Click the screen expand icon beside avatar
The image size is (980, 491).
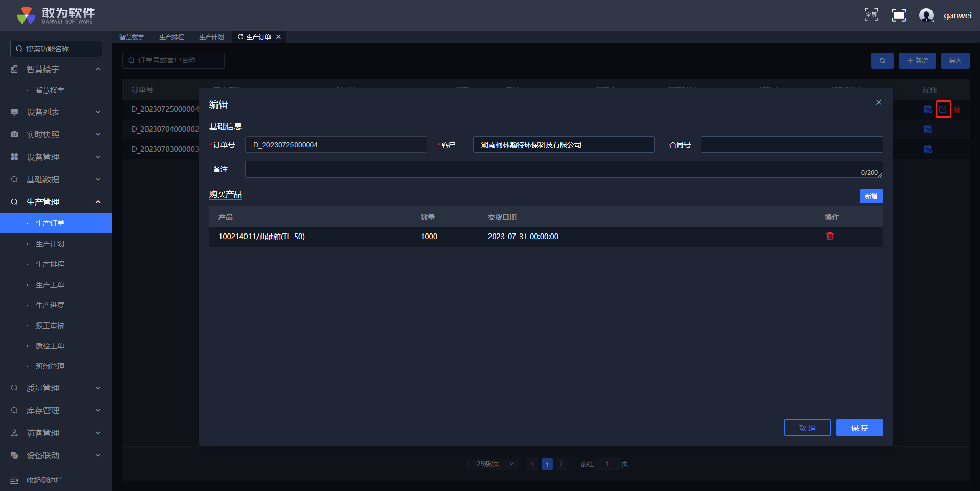899,15
